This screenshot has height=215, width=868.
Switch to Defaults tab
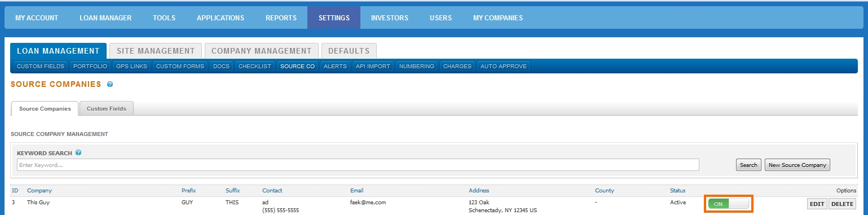349,51
